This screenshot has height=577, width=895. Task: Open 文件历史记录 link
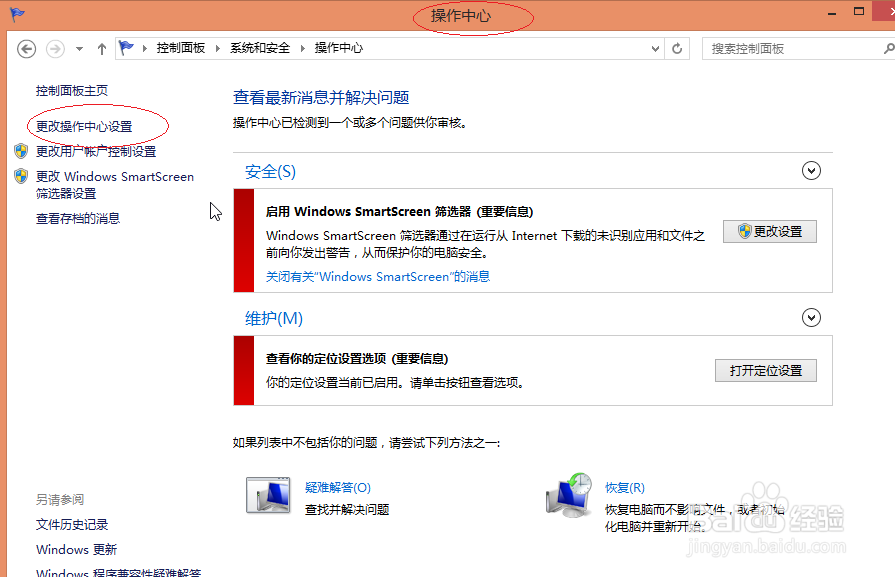point(72,524)
